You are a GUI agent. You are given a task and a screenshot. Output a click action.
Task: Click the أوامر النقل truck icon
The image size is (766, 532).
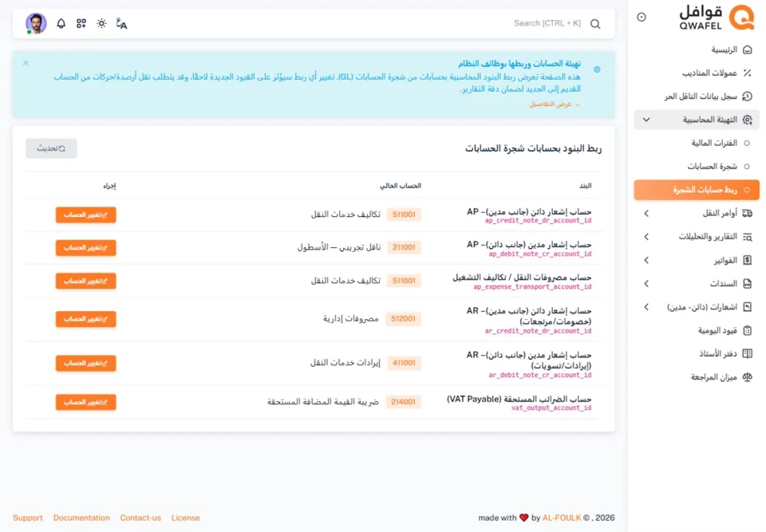747,213
